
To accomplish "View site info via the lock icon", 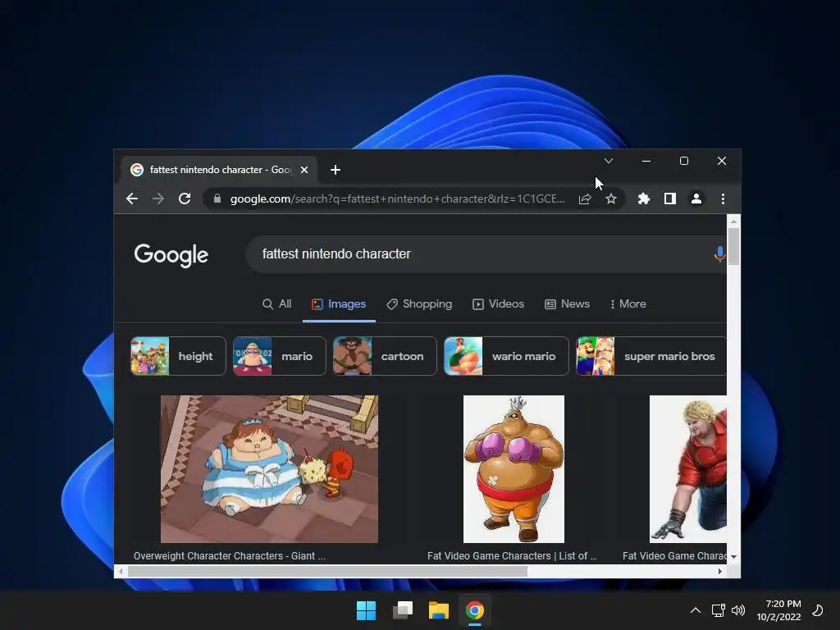I will point(217,199).
